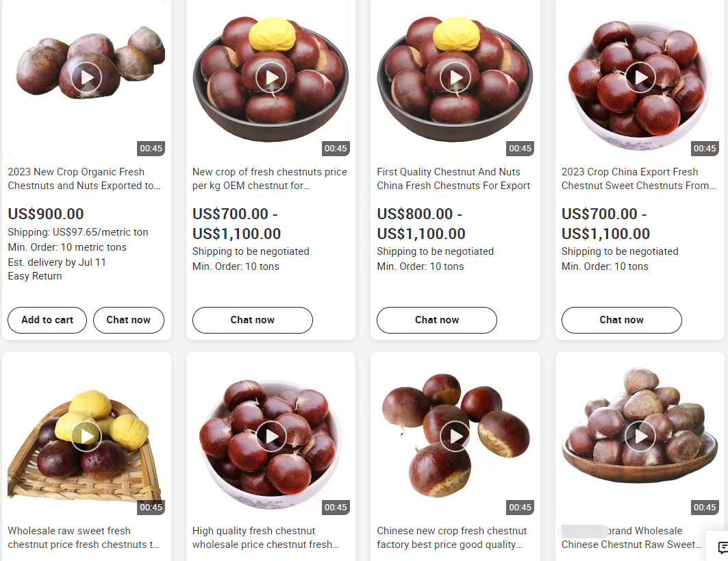Image resolution: width=728 pixels, height=561 pixels.
Task: Play video on 2023 New Crop Organic chestnuts
Action: pos(86,77)
